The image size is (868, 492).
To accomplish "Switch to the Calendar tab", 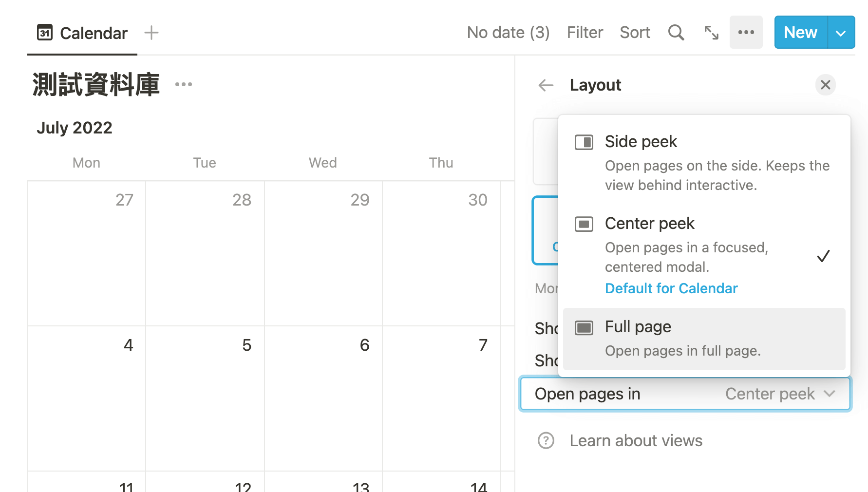I will 82,33.
